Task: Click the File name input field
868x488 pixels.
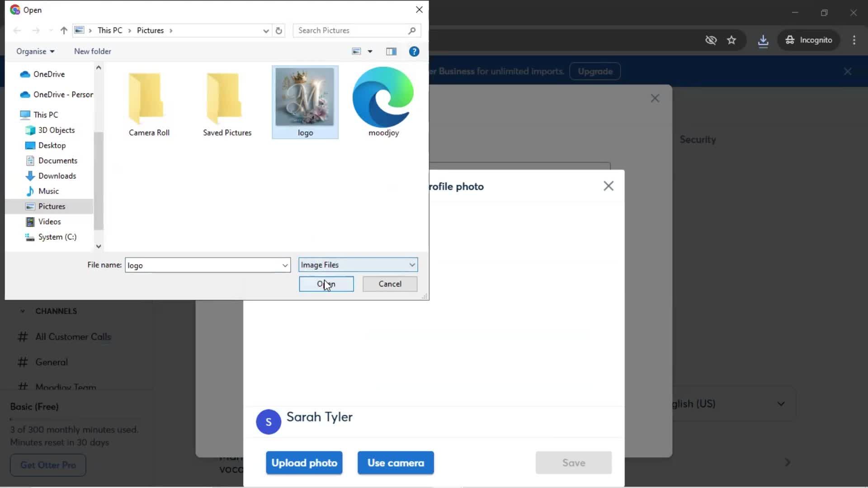Action: [203, 265]
